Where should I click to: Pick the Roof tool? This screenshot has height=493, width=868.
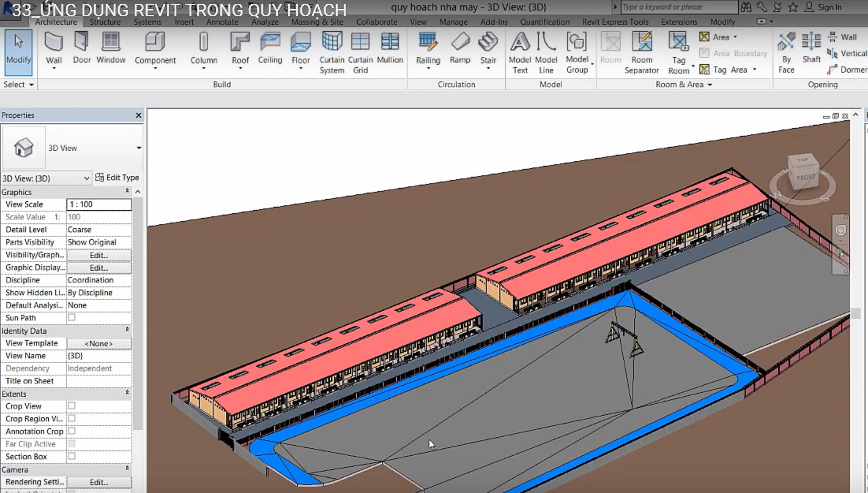coord(240,48)
